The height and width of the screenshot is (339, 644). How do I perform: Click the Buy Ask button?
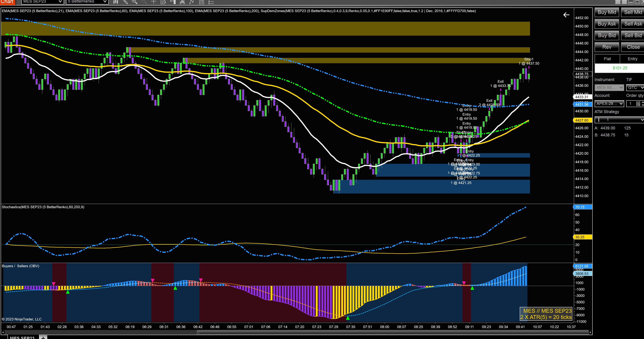click(607, 24)
